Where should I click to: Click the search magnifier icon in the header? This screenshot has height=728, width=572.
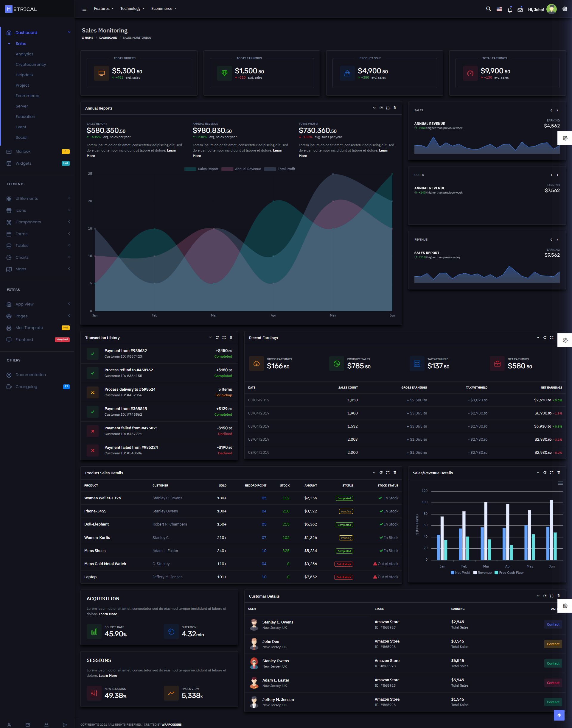tap(488, 9)
